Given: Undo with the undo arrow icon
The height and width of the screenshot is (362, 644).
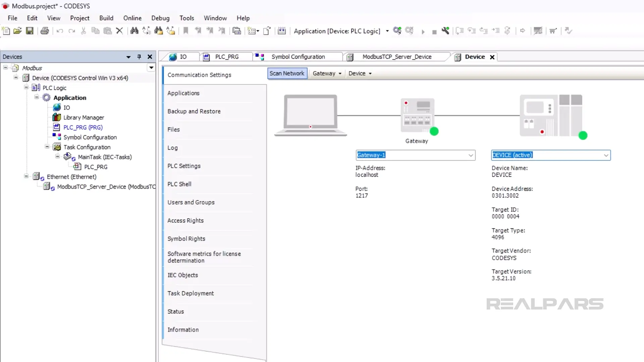Looking at the screenshot, I should click(x=60, y=31).
